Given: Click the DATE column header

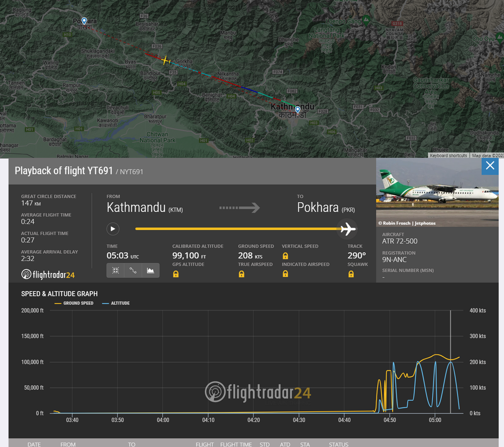Looking at the screenshot, I should pyautogui.click(x=34, y=444).
